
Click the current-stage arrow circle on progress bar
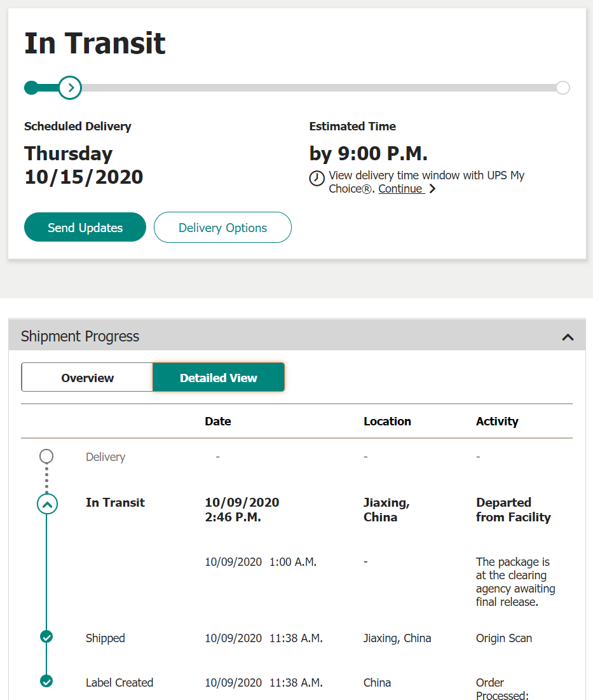tap(70, 88)
